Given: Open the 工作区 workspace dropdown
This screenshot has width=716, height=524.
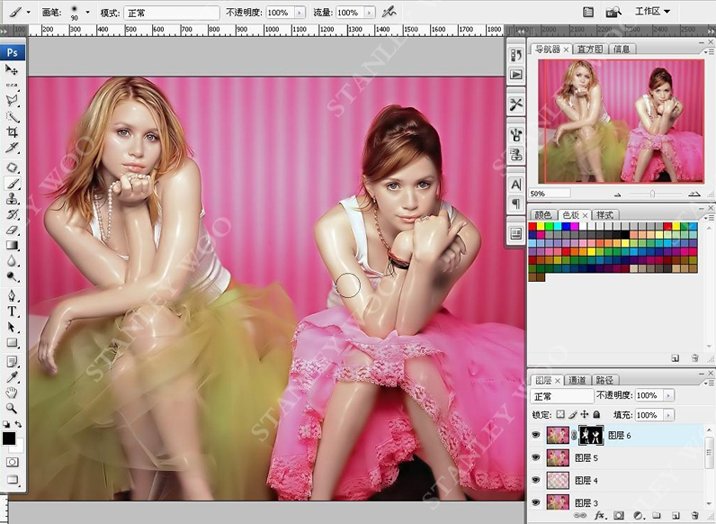Looking at the screenshot, I should click(653, 12).
